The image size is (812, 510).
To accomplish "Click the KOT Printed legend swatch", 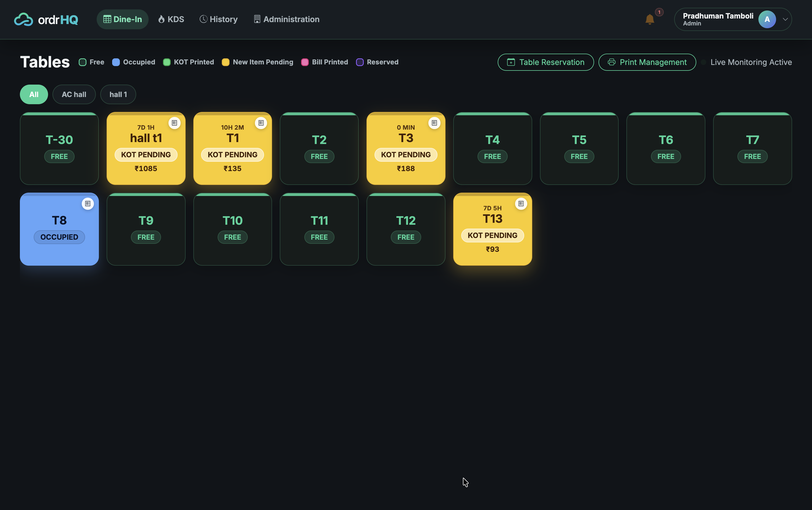I will [167, 62].
